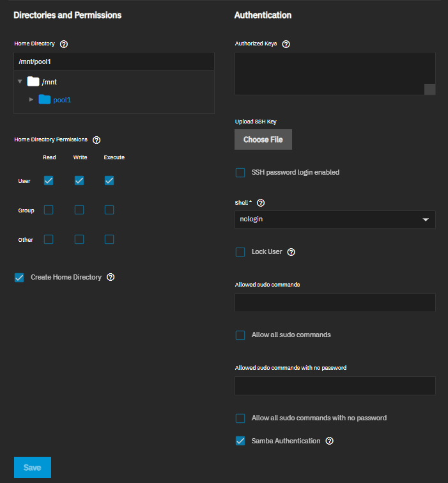Uncheck User Execute permission
The height and width of the screenshot is (483, 448).
(109, 180)
